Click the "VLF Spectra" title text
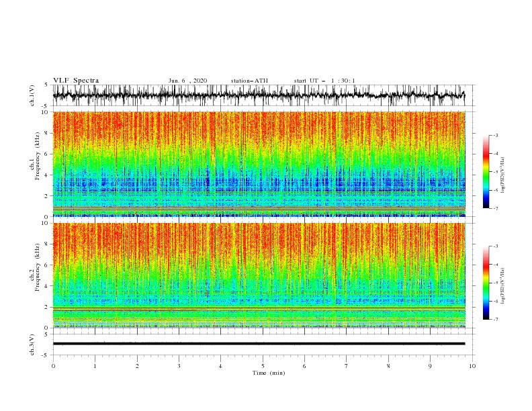 (76, 81)
